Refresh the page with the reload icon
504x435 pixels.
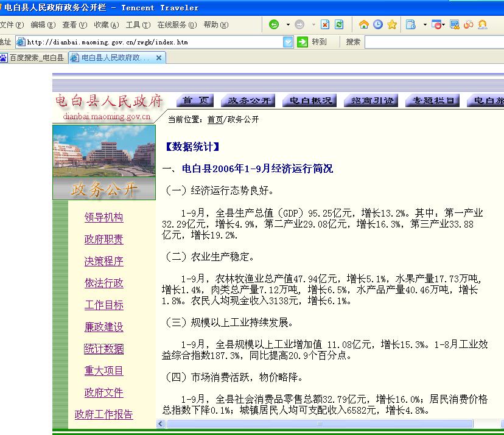pos(338,25)
